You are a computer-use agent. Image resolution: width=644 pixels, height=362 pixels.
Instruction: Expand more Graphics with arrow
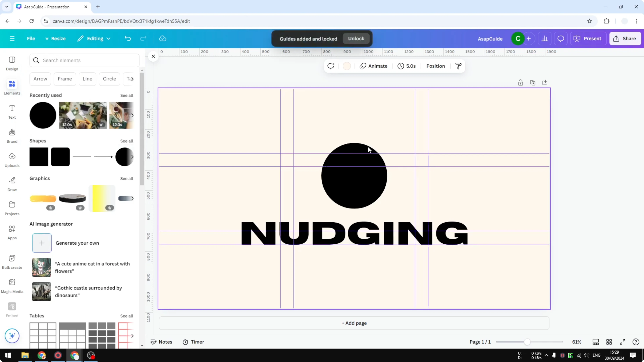click(x=132, y=198)
